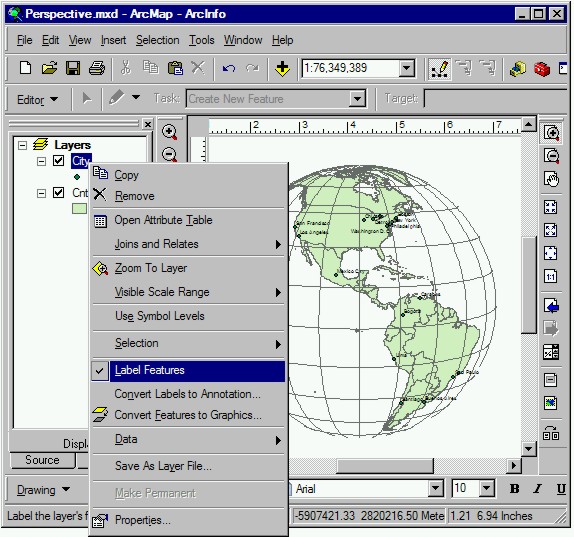Toggle the Editor Toolbar pencil icon

click(439, 68)
